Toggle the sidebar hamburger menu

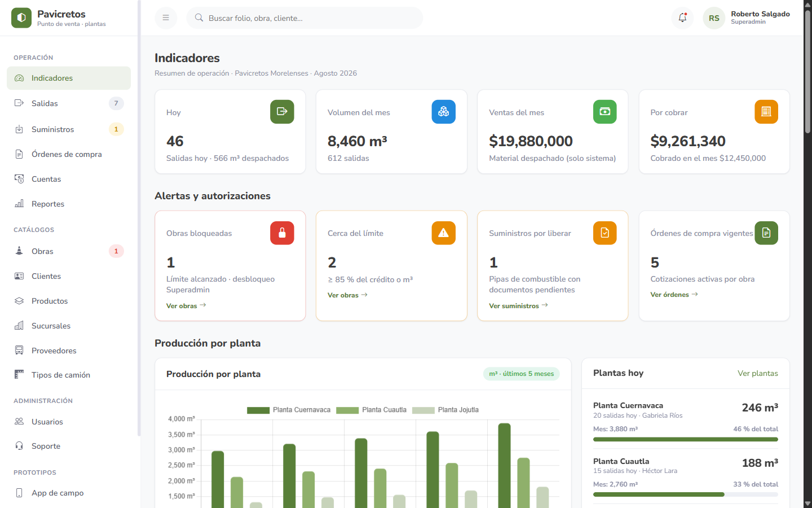click(x=166, y=18)
